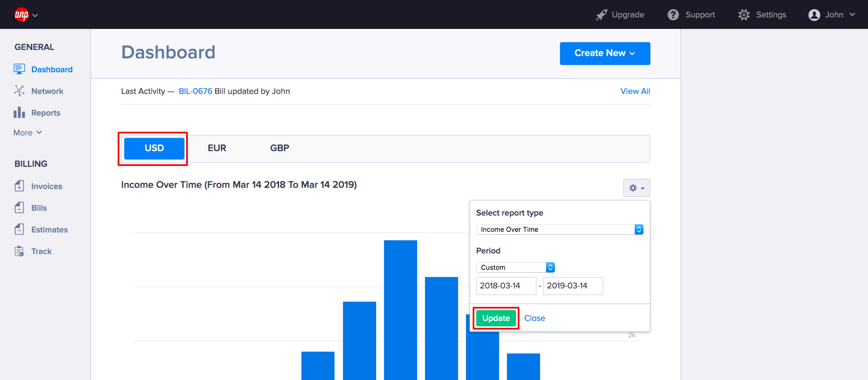Open the Period Custom dropdown
The width and height of the screenshot is (868, 380).
point(515,267)
